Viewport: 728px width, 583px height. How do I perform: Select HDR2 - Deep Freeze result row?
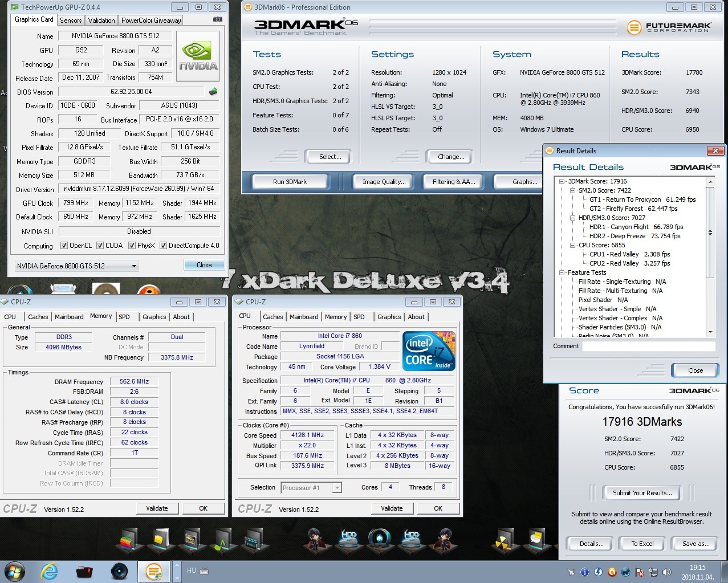[x=635, y=236]
